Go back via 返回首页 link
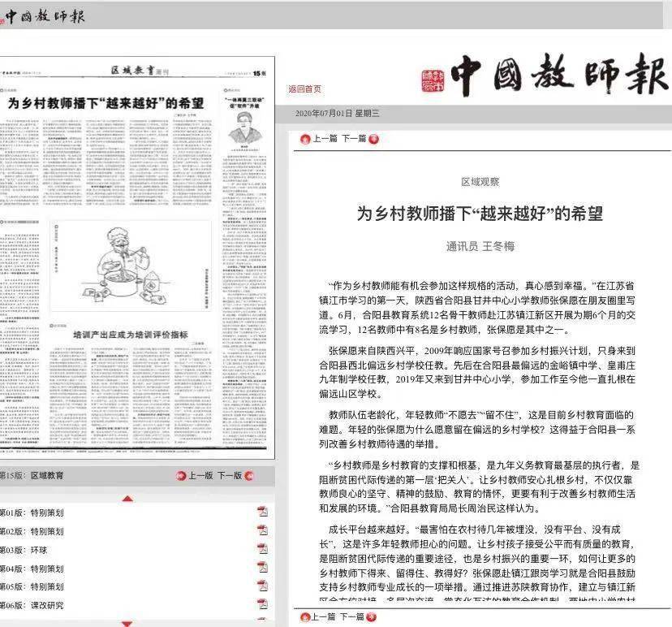 [304, 89]
